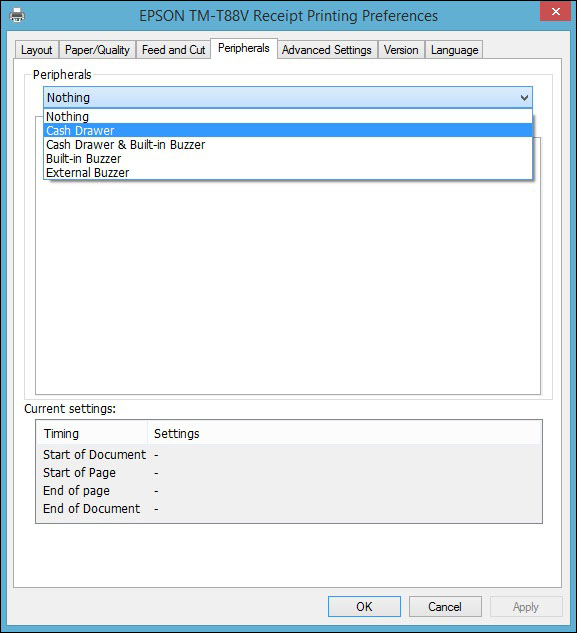Select the Peripherals tab
This screenshot has width=577, height=633.
pyautogui.click(x=244, y=48)
